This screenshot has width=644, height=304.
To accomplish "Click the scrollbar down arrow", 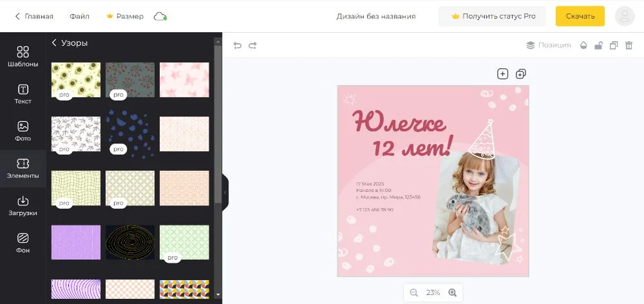I will [218, 294].
